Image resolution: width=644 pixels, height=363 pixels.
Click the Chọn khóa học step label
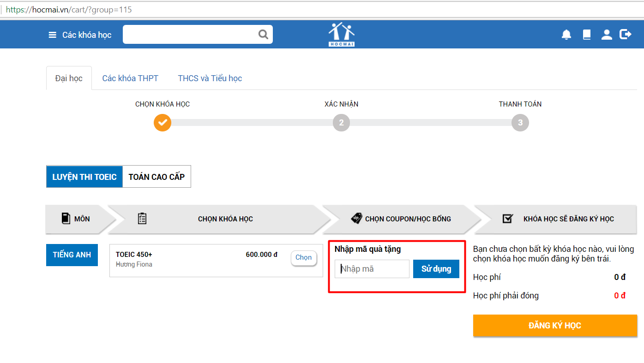163,104
